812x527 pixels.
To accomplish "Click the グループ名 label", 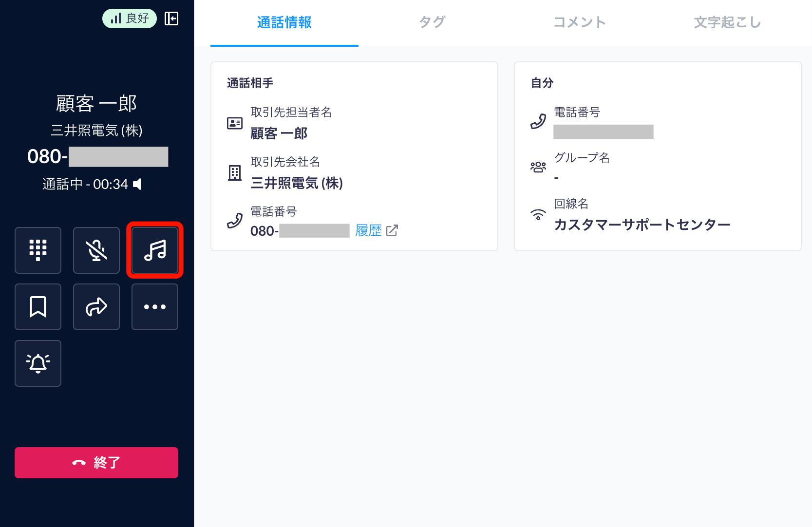I will tap(582, 158).
